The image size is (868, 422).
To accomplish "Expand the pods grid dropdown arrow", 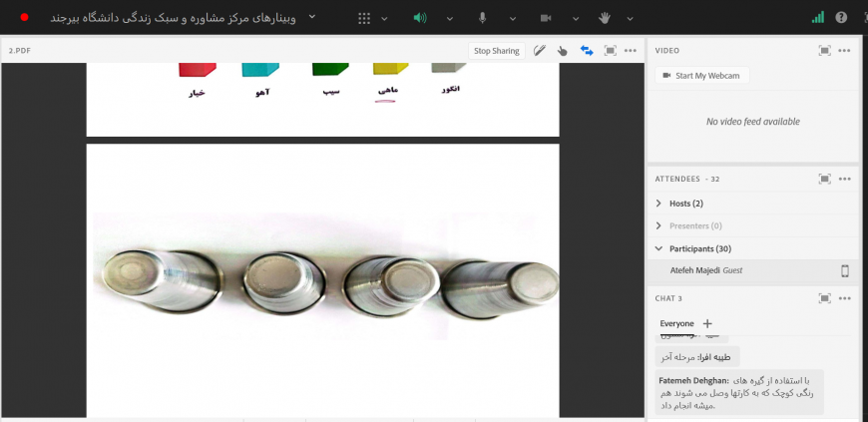I will click(385, 18).
